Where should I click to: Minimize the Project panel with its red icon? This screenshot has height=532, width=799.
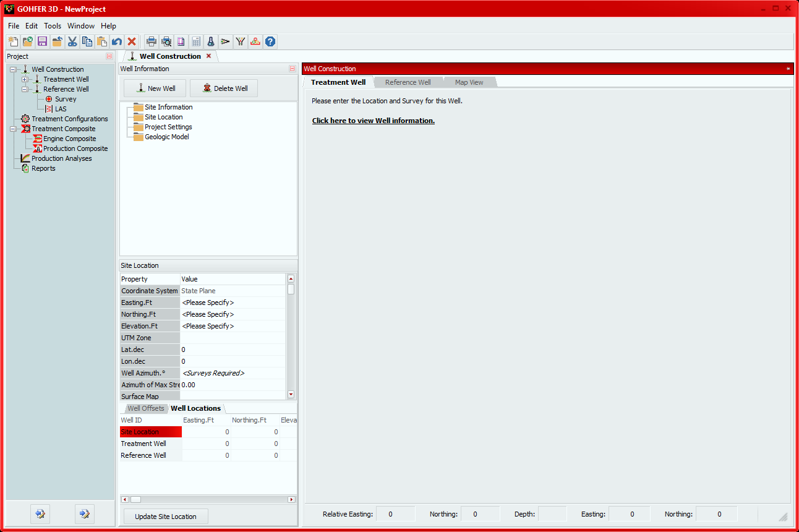coord(109,56)
